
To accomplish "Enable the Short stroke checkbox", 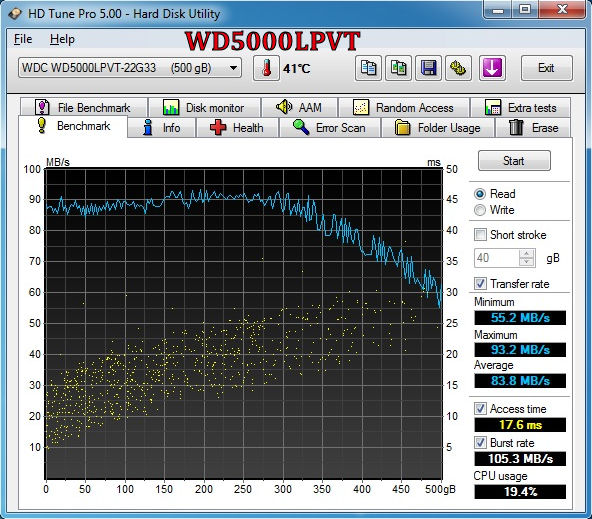I will 480,235.
